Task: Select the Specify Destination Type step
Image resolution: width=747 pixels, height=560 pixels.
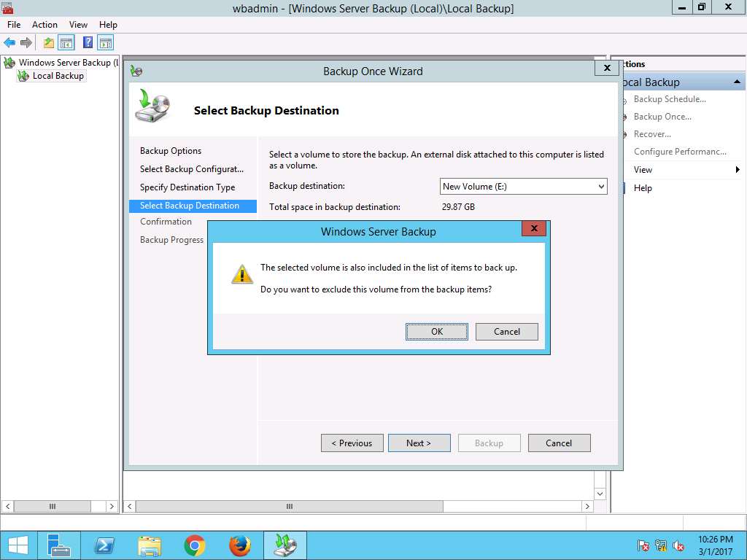Action: (187, 187)
